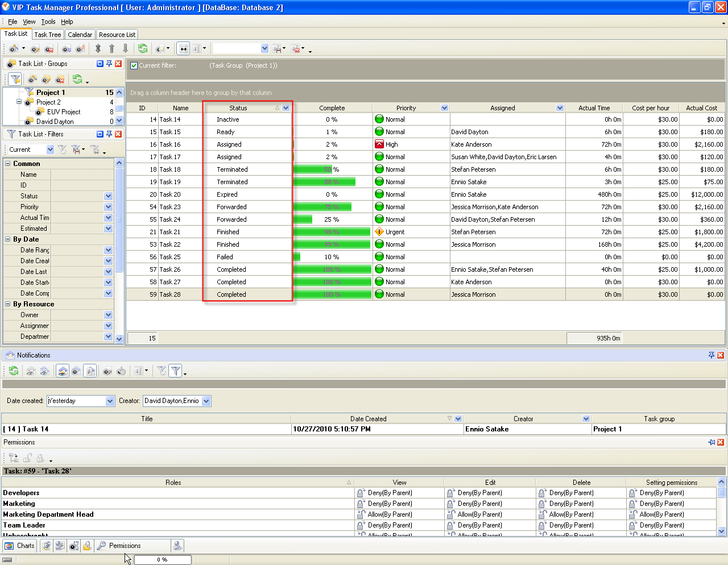Click the delete task icon in main toolbar
The height and width of the screenshot is (565, 728).
48,49
